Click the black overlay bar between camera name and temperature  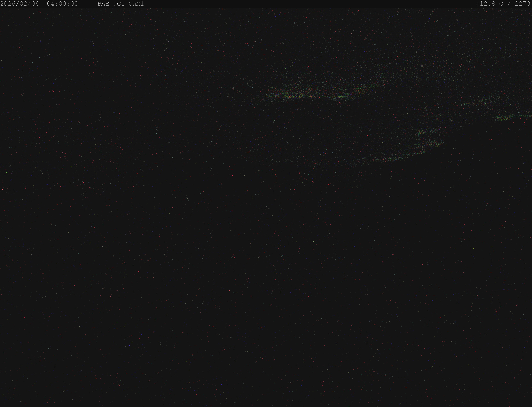point(310,4)
